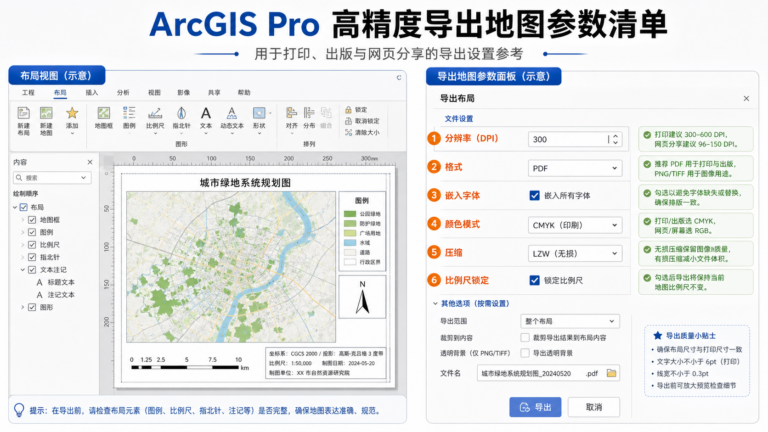Uncheck 锁定比例尺 checkbox
Image resolution: width=768 pixels, height=432 pixels.
534,280
